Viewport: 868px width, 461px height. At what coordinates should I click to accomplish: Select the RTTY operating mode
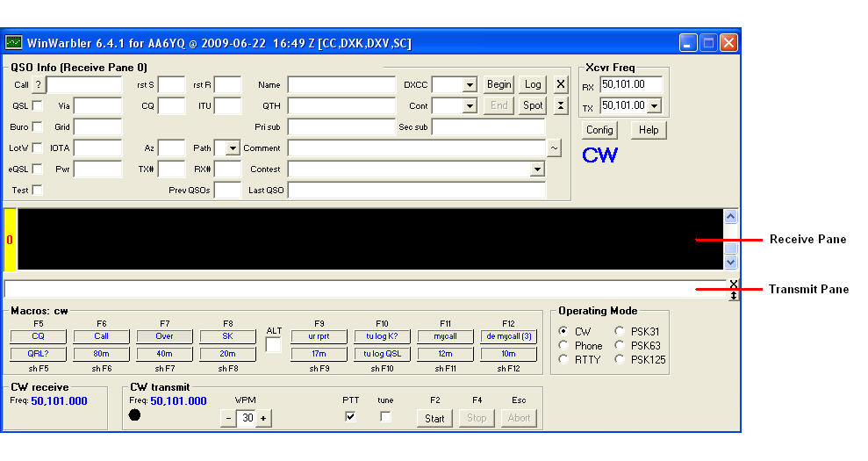563,359
